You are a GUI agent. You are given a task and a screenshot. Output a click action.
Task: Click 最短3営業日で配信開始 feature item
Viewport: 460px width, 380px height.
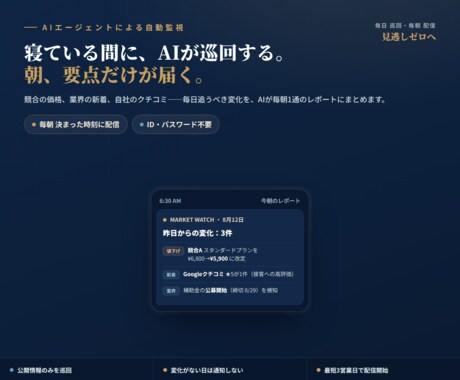(383, 369)
